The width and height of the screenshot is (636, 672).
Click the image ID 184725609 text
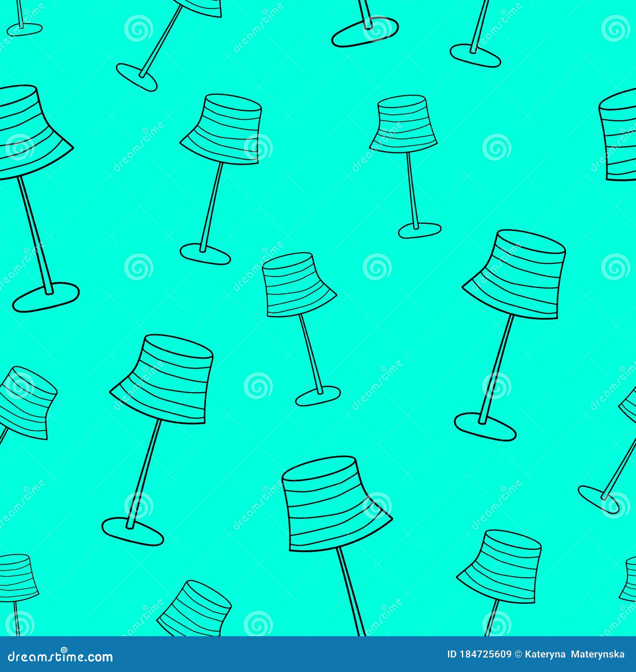coord(479,654)
